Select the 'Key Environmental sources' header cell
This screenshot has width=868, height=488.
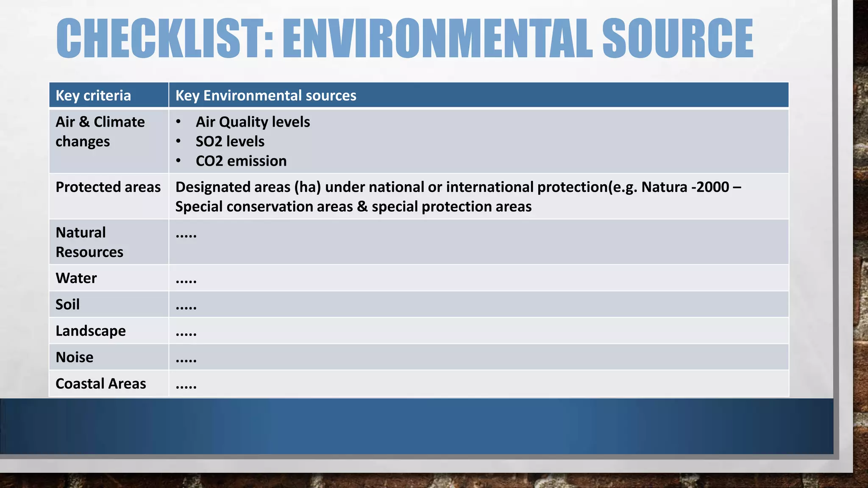click(479, 95)
